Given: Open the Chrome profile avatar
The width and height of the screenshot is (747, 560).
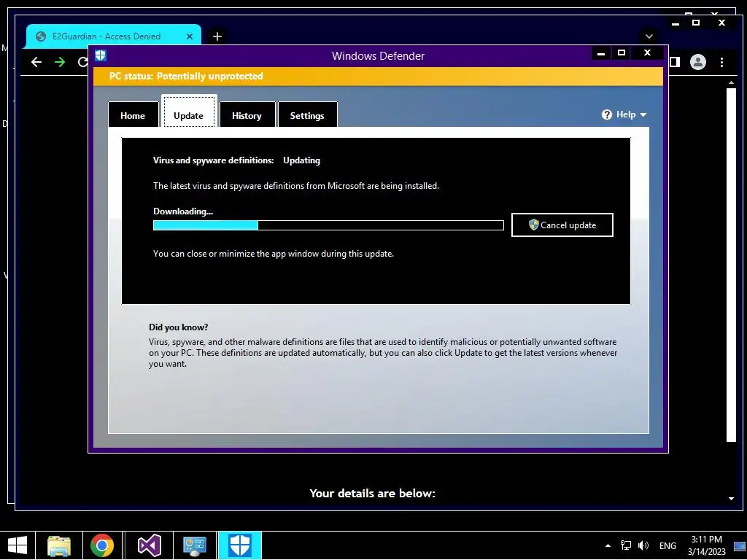Looking at the screenshot, I should point(698,62).
